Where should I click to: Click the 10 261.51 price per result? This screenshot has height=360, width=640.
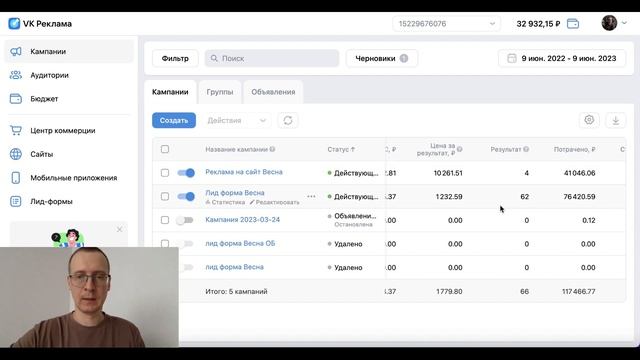[448, 173]
